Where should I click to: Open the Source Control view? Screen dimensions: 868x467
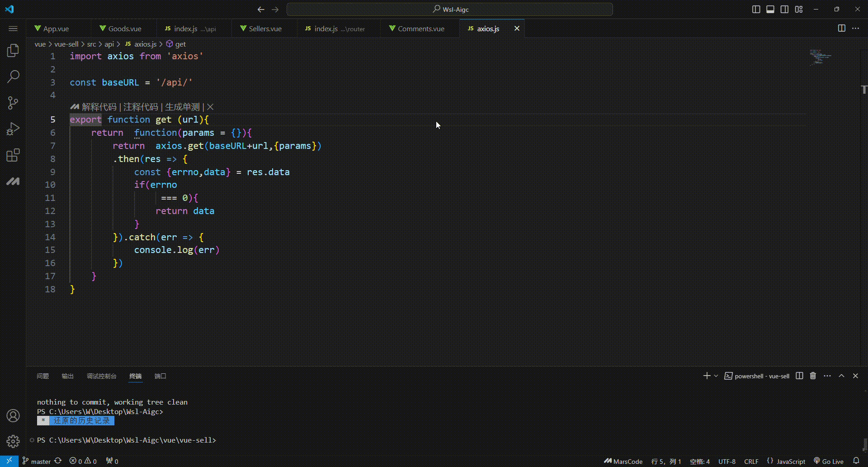pyautogui.click(x=13, y=103)
